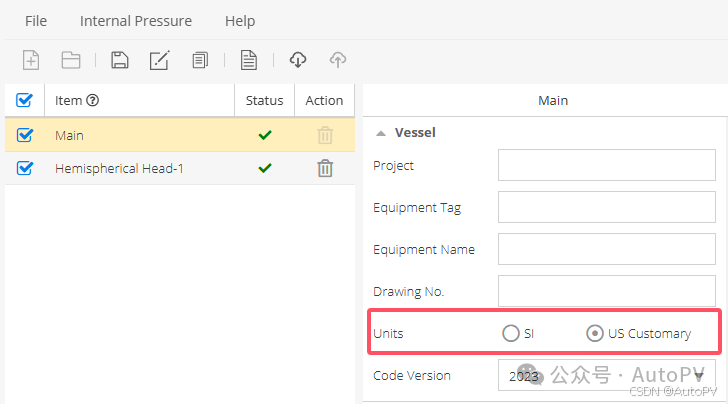Select the SI units radio button

point(511,333)
